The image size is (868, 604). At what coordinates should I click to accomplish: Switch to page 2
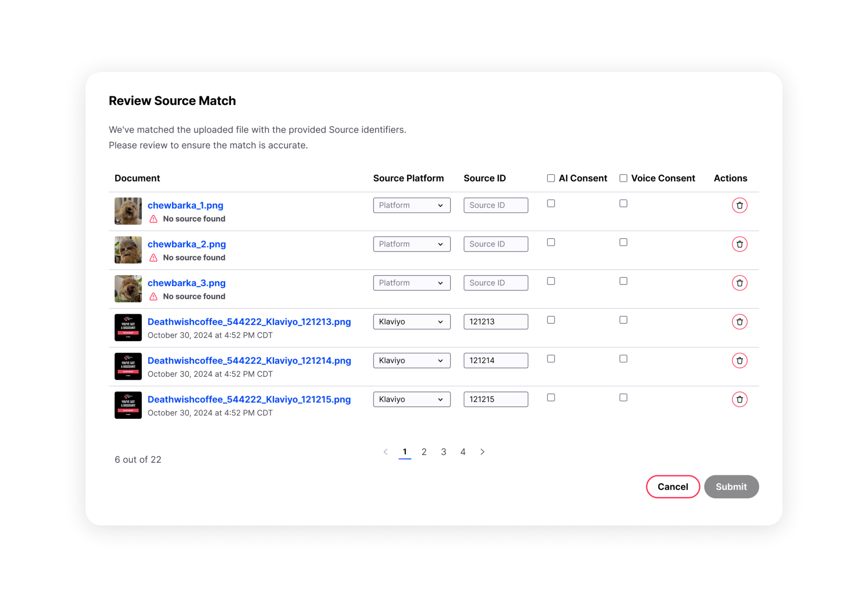pos(424,452)
